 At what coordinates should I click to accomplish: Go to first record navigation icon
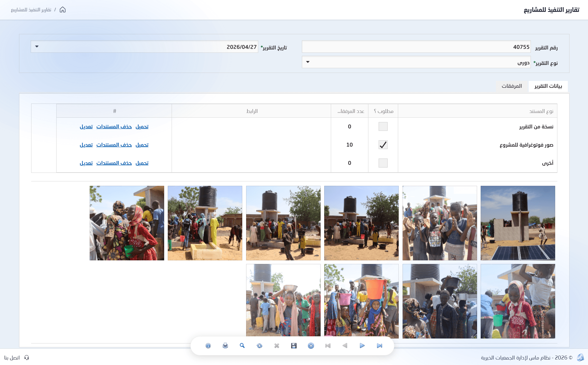[328, 346]
